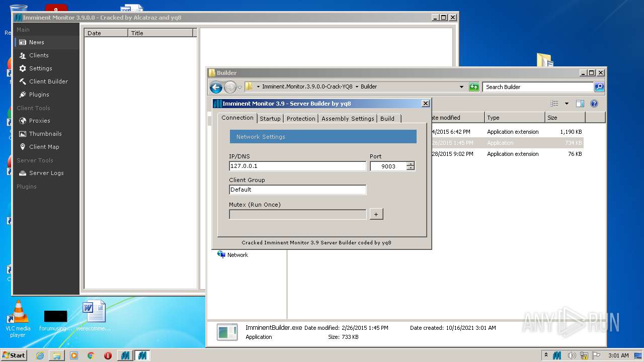This screenshot has height=362, width=644.
Task: Change view layout icon in explorer
Action: [x=554, y=104]
